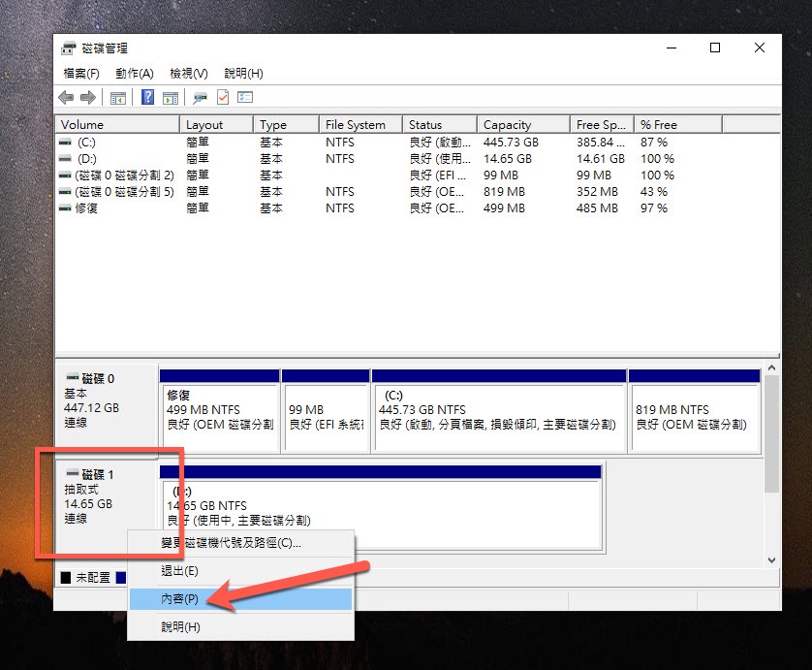This screenshot has height=670, width=812.
Task: Toggle the action pane toolbar icon
Action: click(x=171, y=97)
